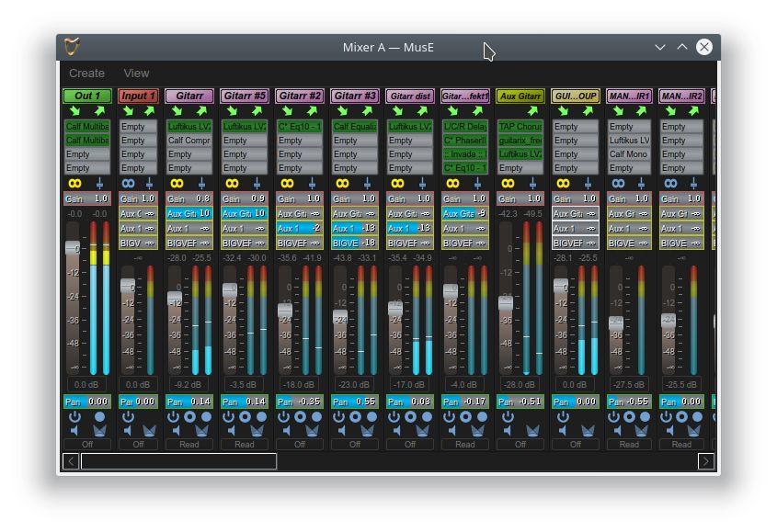
Task: Open automation 'Off' dropdown on Out 1 strip
Action: click(x=87, y=444)
